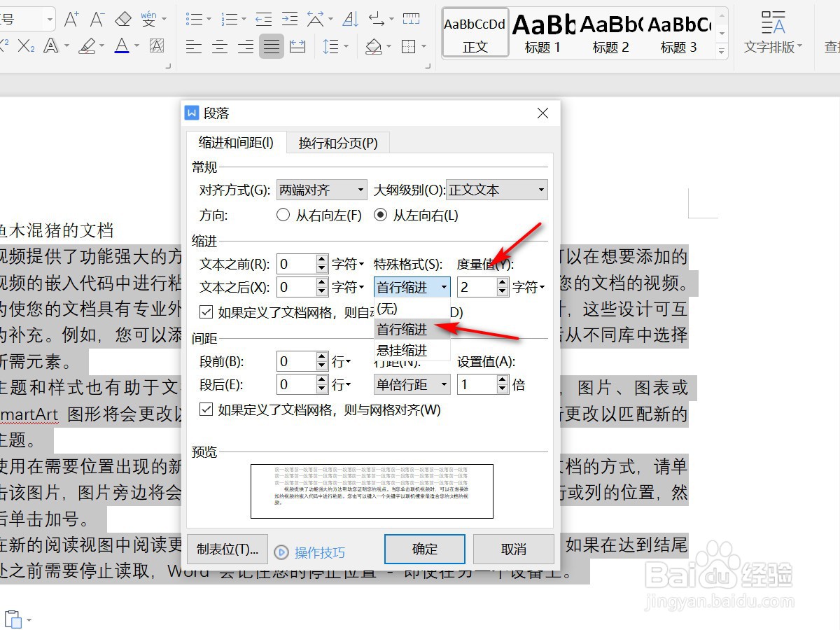Click the 文本之后(X) indent input field
840x630 pixels.
point(296,287)
